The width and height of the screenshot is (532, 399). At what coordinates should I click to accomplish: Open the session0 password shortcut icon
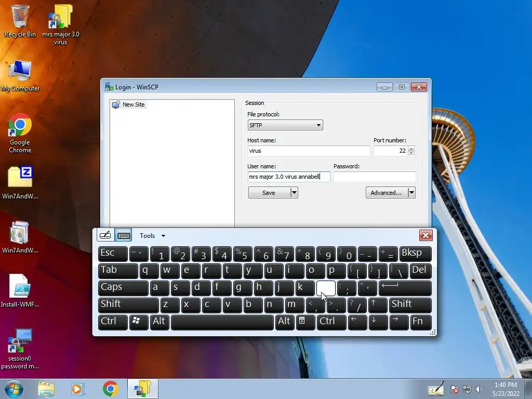(x=20, y=349)
